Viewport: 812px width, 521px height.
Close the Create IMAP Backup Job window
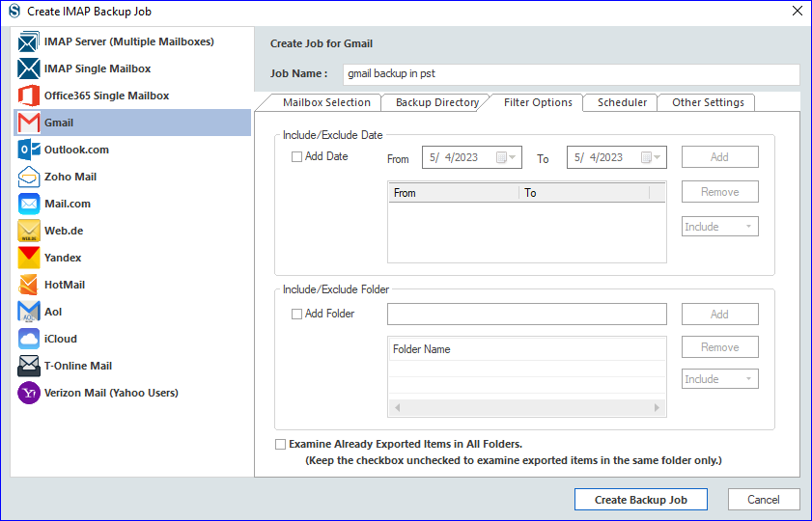pyautogui.click(x=797, y=11)
